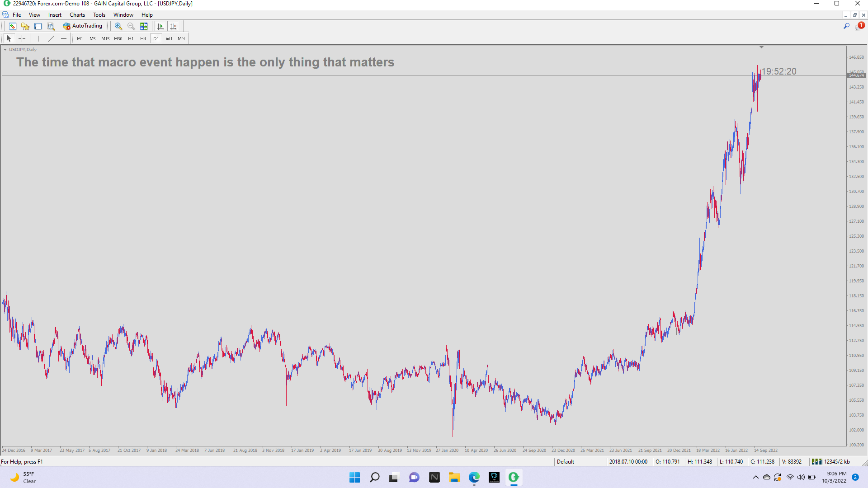Open the Insert menu
868x488 pixels.
pos(55,15)
